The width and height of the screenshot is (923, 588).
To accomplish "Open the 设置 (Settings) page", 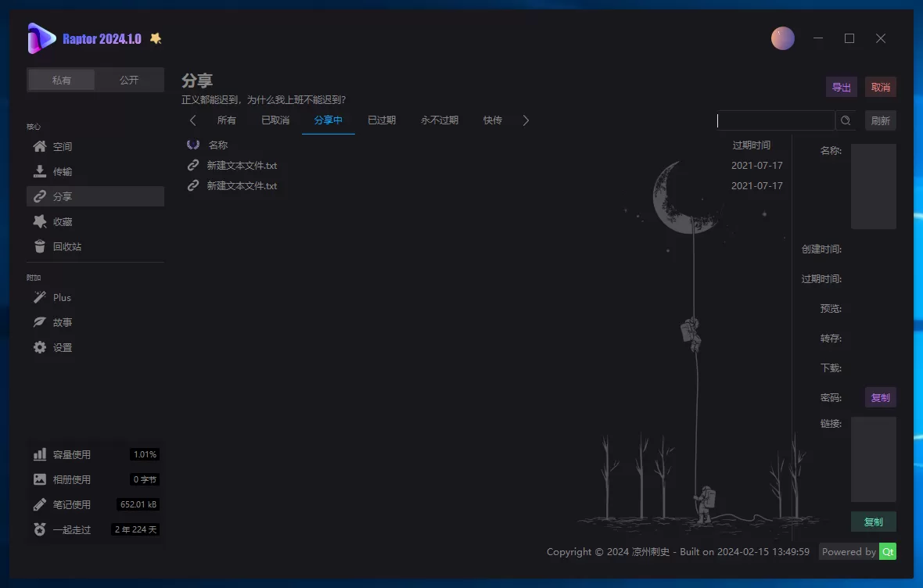I will [61, 347].
